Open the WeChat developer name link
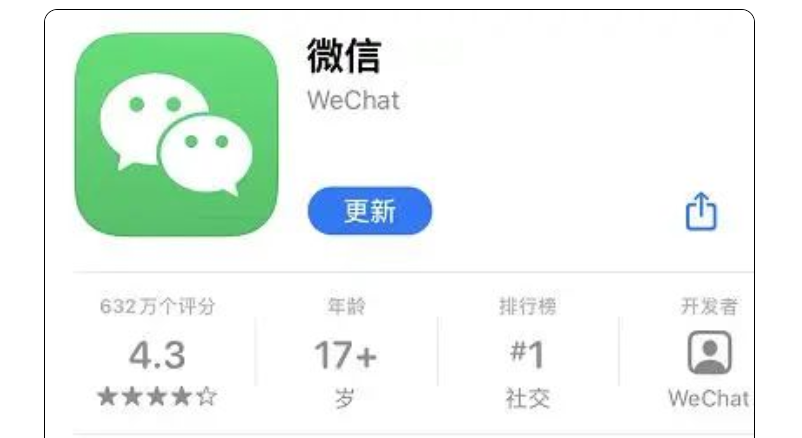 709,399
